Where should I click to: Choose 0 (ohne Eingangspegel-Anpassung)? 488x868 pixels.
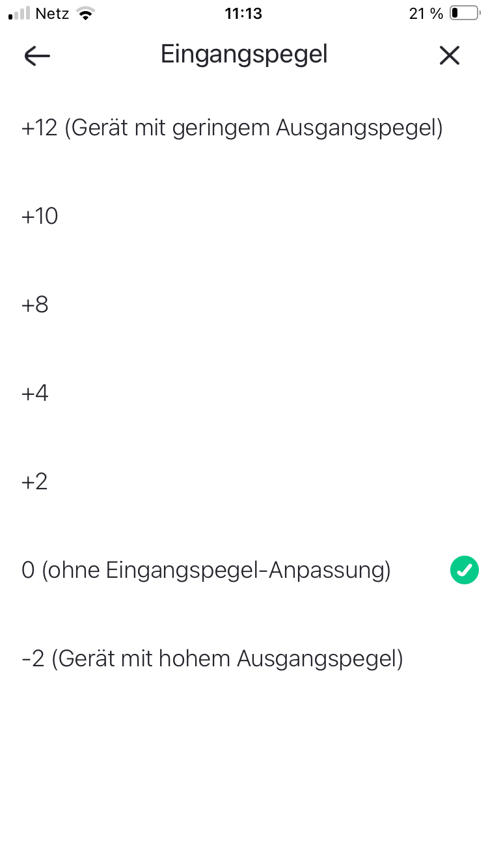pyautogui.click(x=206, y=571)
